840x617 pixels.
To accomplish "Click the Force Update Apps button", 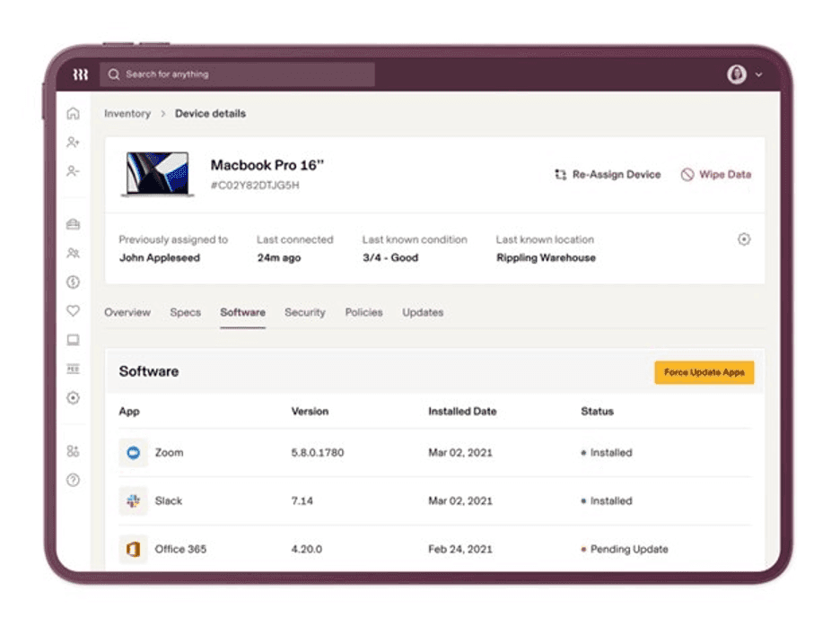I will [x=705, y=371].
